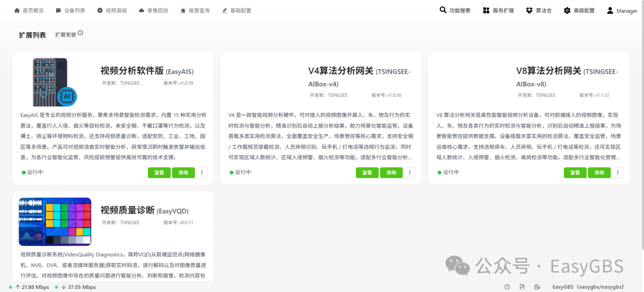Click 查看 on the V4算法分析网关 card
Image resolution: width=644 pixels, height=292 pixels.
tap(367, 173)
